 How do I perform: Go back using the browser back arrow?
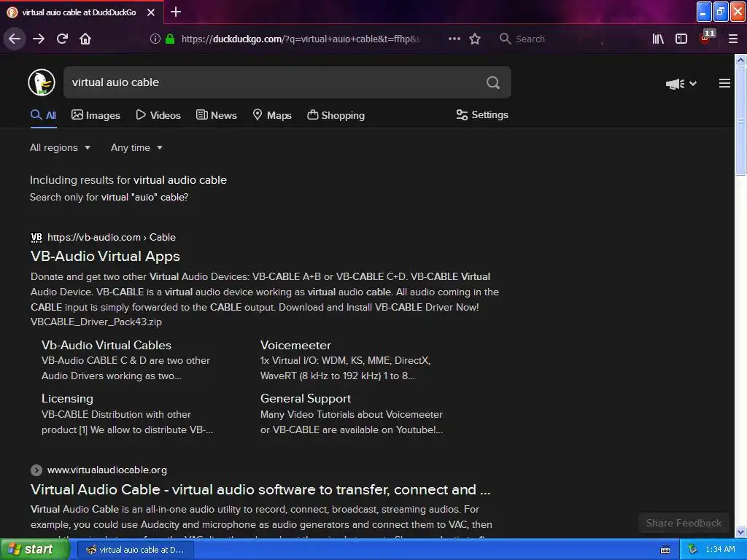15,39
